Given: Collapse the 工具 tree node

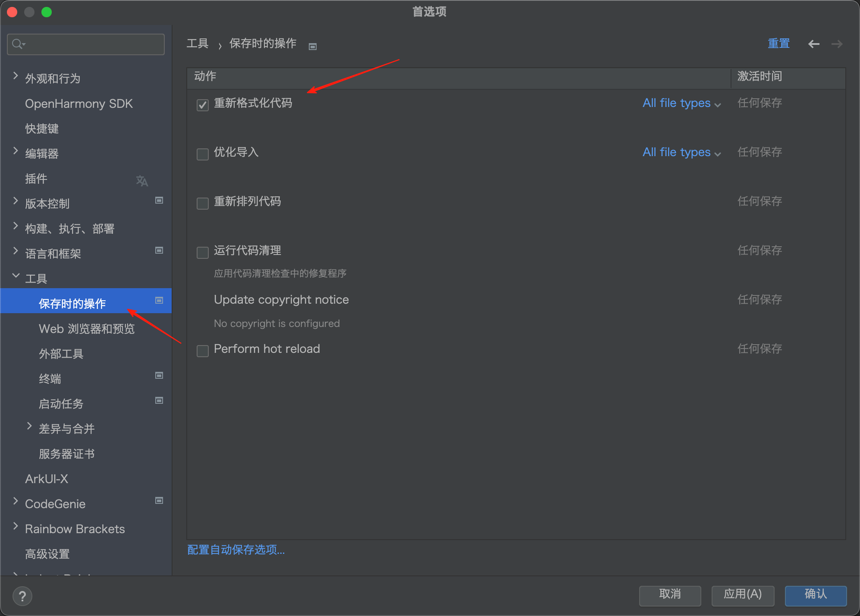Looking at the screenshot, I should (16, 276).
